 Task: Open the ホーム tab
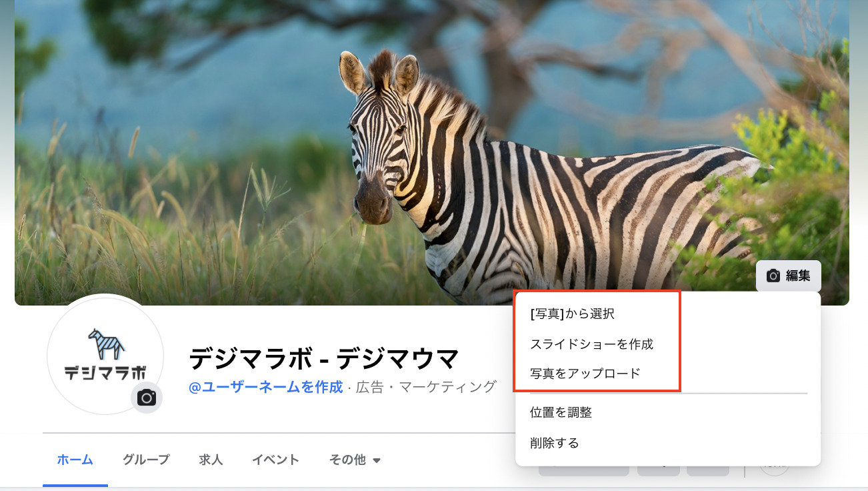[x=75, y=460]
